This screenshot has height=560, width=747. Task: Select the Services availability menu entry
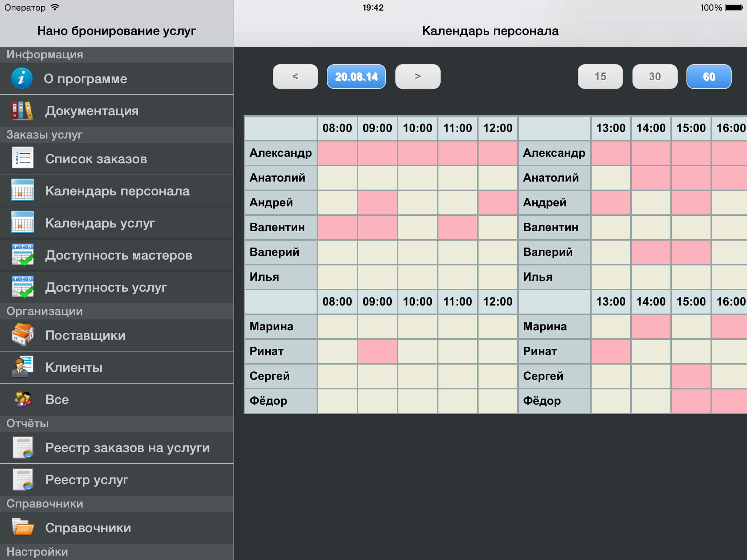coord(106,287)
